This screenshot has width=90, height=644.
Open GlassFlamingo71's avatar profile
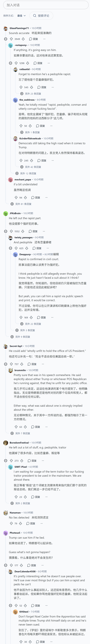pyautogui.click(x=6, y=28)
